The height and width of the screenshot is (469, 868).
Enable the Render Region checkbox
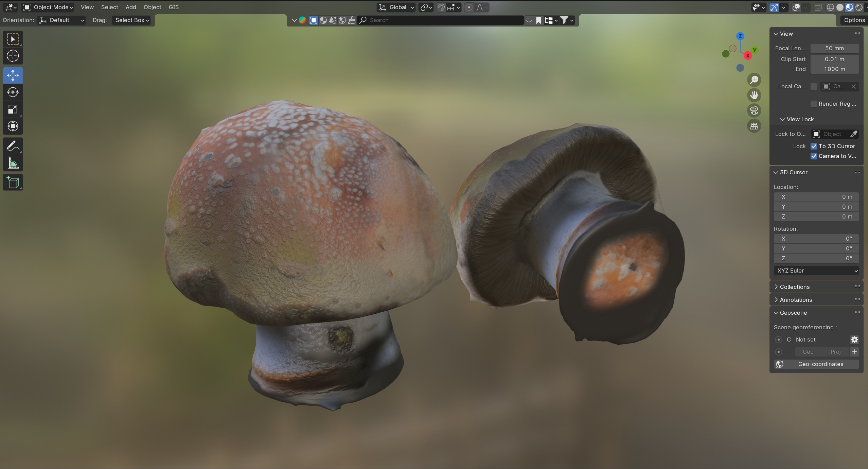pos(814,104)
